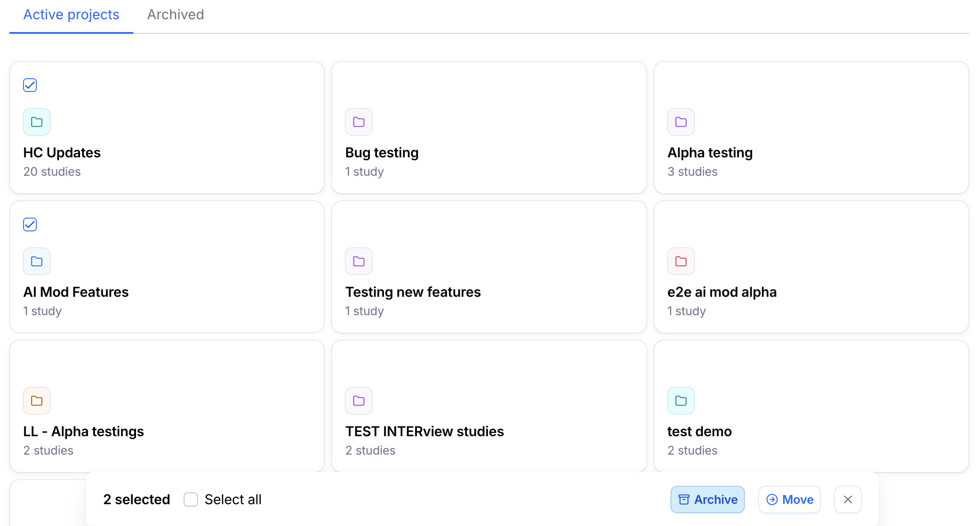The width and height of the screenshot is (980, 526).
Task: Click the purple folder icon for Bug testing
Action: [359, 122]
